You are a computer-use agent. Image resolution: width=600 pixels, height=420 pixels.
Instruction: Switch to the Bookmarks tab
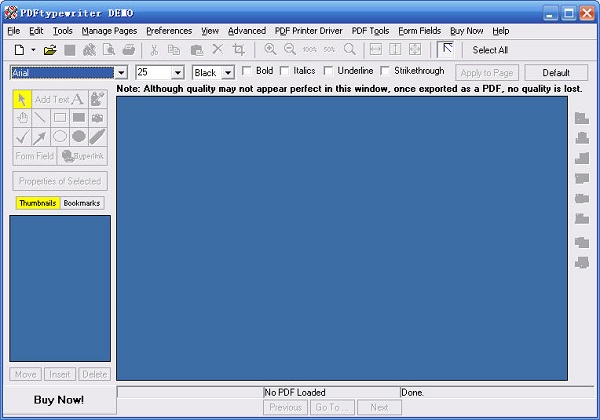pos(82,203)
